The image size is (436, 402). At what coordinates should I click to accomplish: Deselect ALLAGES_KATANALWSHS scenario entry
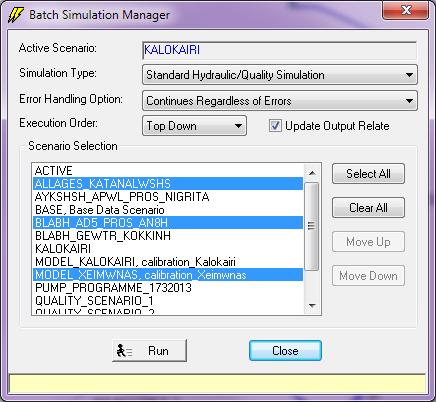click(x=168, y=184)
